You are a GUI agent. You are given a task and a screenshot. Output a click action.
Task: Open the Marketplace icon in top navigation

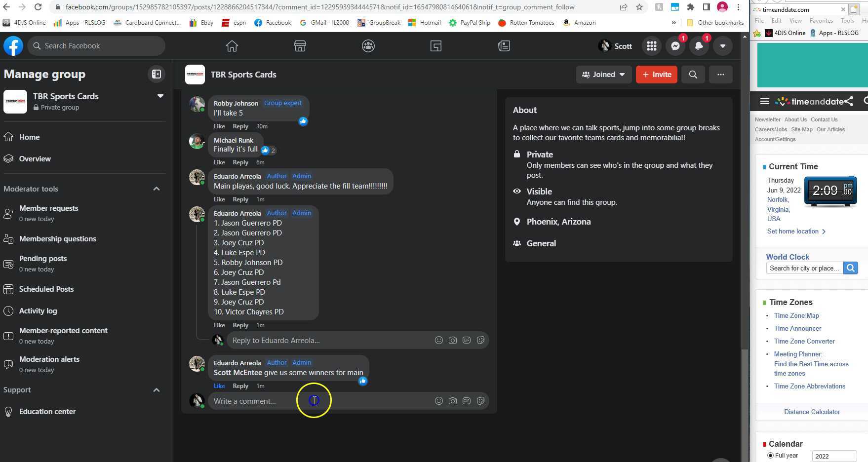click(x=300, y=46)
